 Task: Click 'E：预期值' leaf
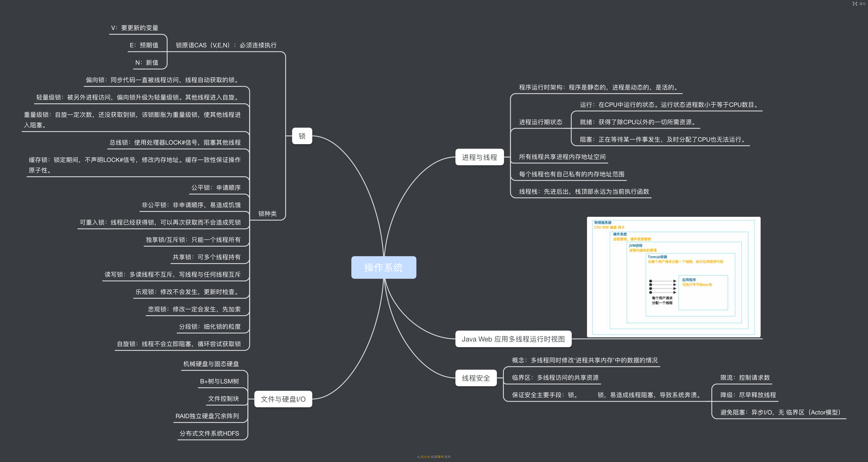pyautogui.click(x=144, y=45)
